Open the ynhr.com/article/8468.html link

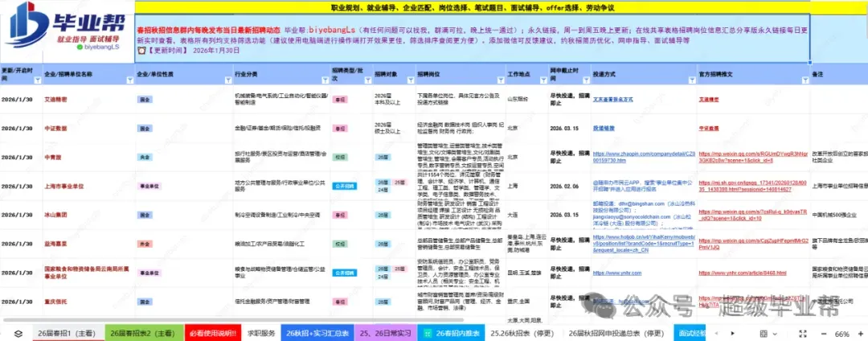tap(743, 273)
